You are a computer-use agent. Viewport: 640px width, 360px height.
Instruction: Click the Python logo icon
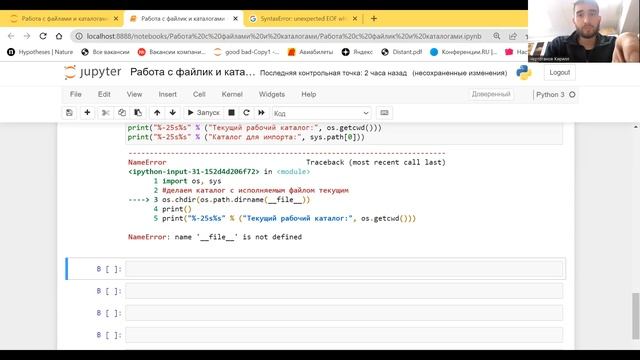point(524,73)
